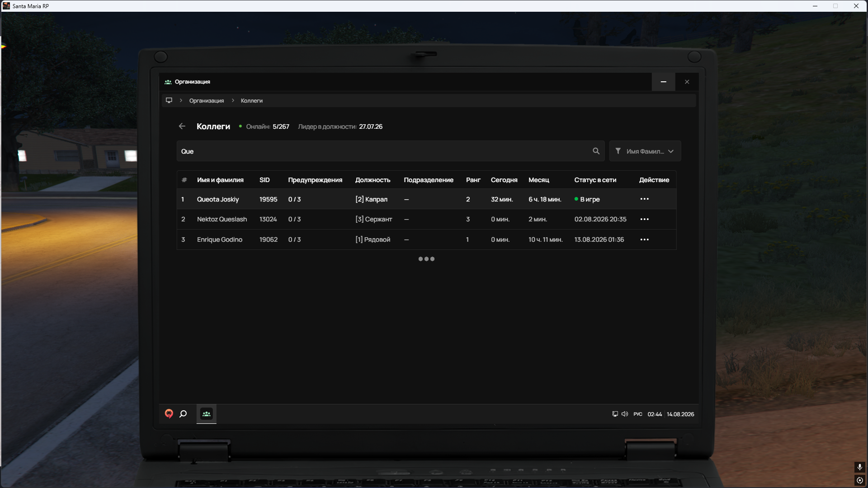This screenshot has height=488, width=868.
Task: Click the microphone icon at screen corner
Action: point(860,467)
